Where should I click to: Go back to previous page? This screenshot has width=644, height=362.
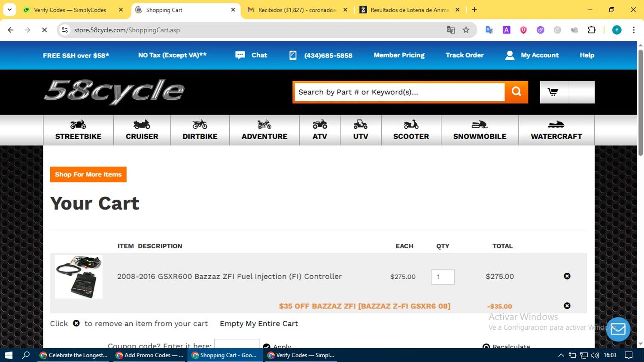click(11, 30)
